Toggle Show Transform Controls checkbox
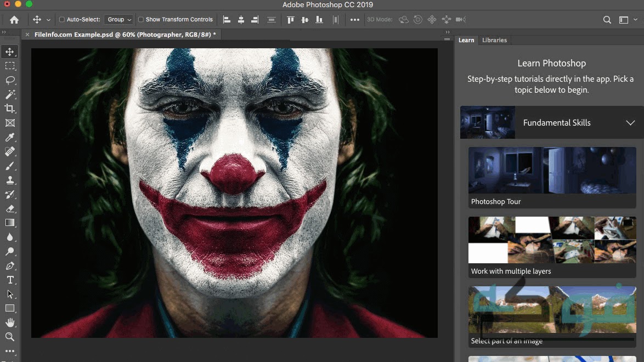Viewport: 644px width, 362px height. [x=141, y=20]
